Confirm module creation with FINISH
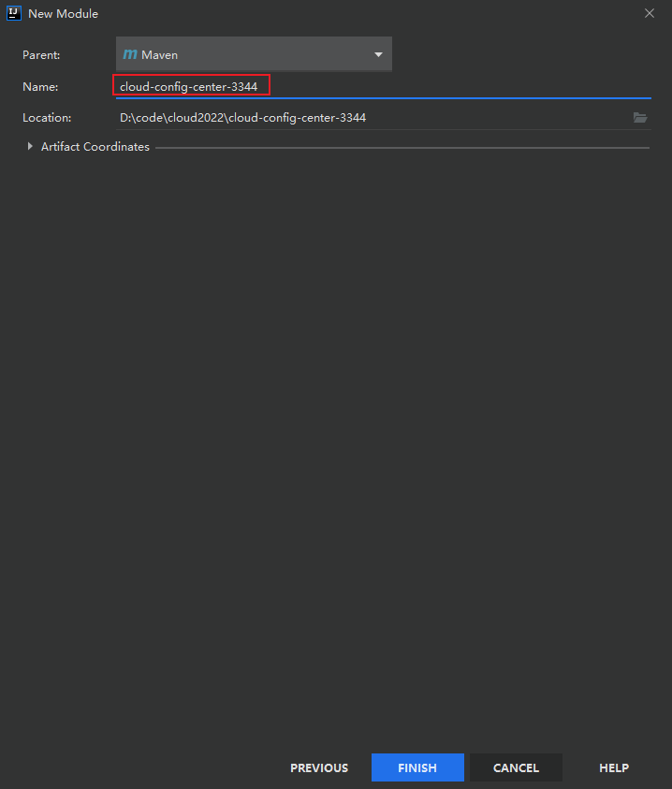The width and height of the screenshot is (672, 789). coord(417,767)
